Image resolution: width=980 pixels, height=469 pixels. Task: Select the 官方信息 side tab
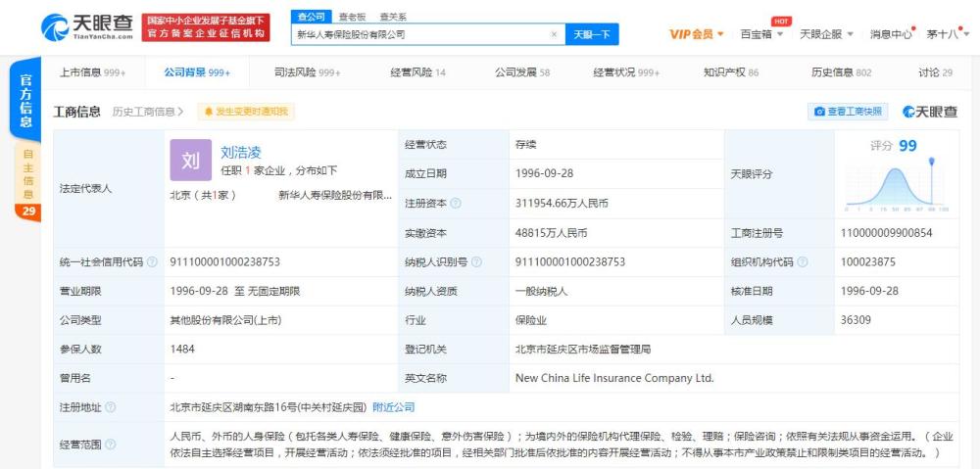click(25, 99)
